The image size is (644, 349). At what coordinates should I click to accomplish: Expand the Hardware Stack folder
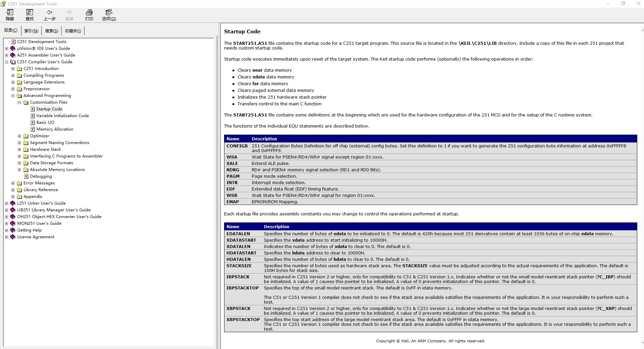click(19, 149)
